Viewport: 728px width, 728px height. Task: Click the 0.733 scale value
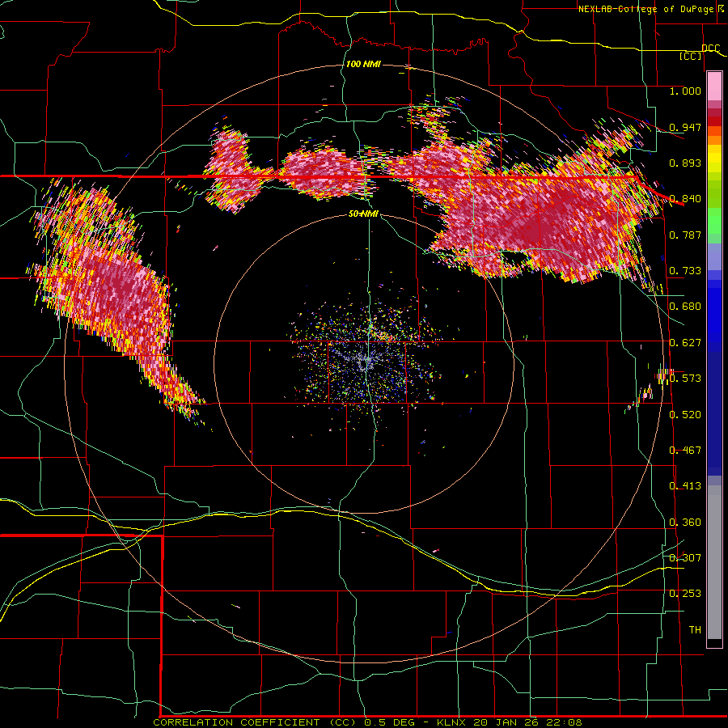tap(685, 271)
